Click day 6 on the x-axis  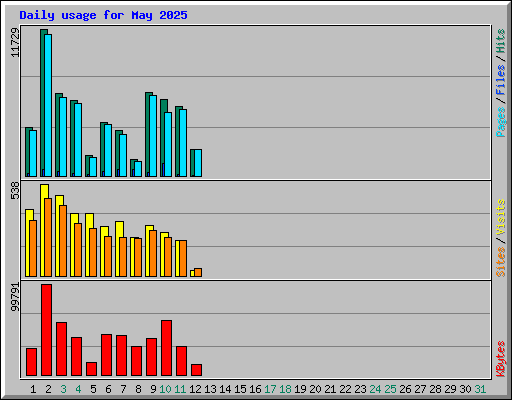(x=108, y=389)
